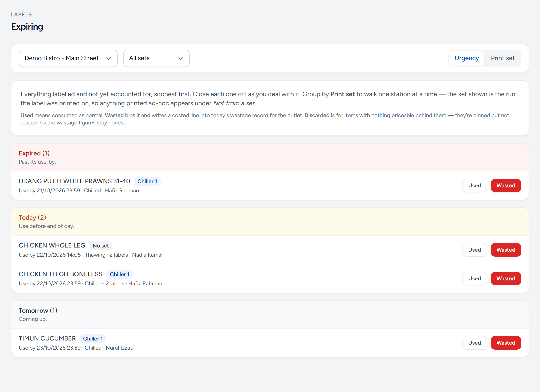Click the Chiller 1 badge on Chicken Thigh Boneless

[x=119, y=274]
